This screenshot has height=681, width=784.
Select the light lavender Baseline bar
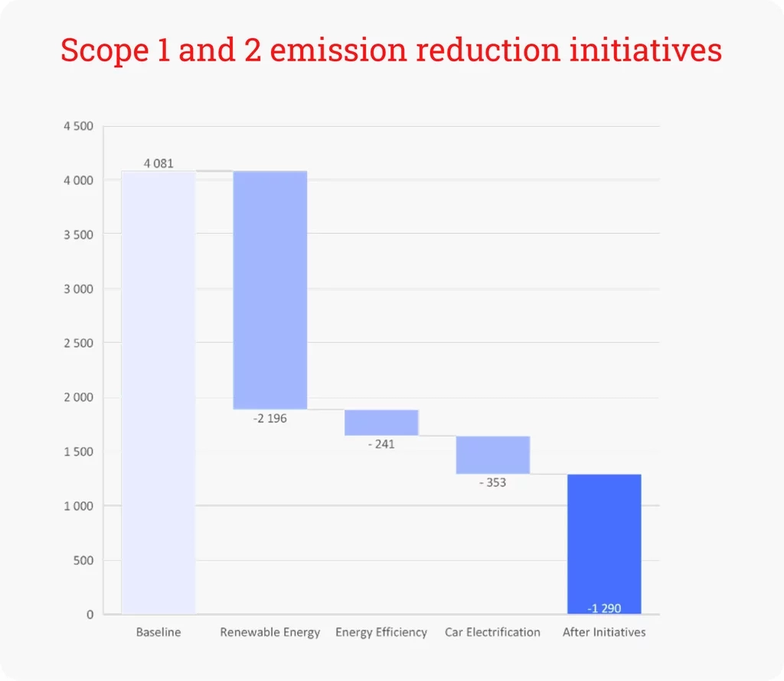click(x=158, y=392)
